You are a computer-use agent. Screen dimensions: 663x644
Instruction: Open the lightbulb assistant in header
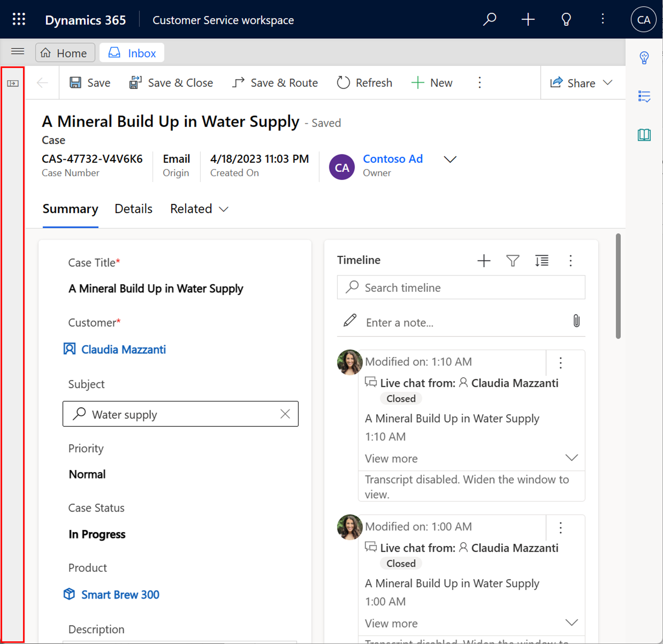[566, 19]
